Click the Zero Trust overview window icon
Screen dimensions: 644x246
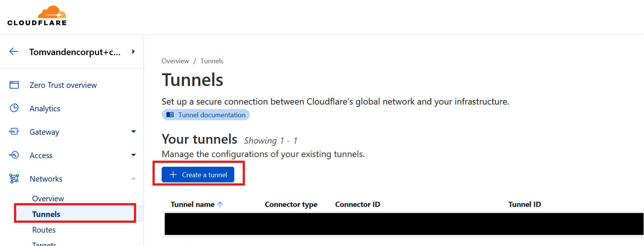click(14, 85)
